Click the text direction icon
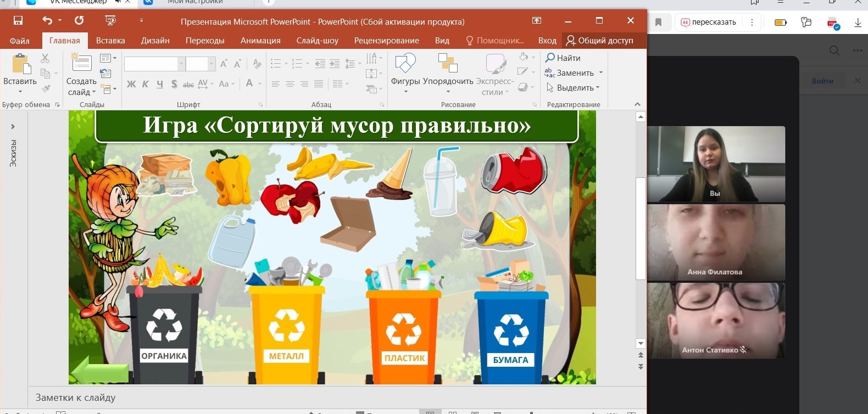The width and height of the screenshot is (868, 414). [x=374, y=58]
